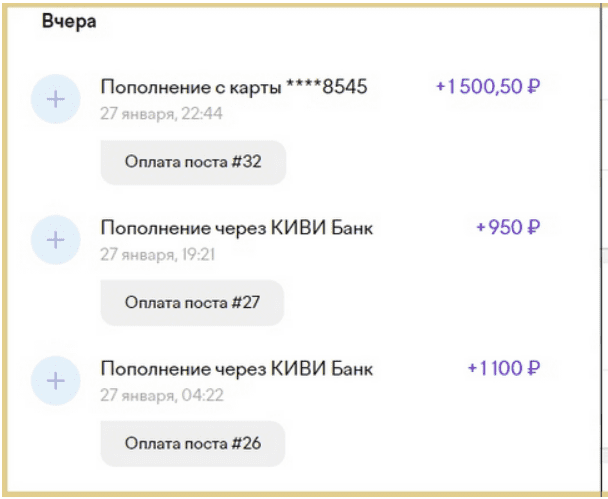Click the '27 января, 22:44' timestamp

click(x=161, y=113)
